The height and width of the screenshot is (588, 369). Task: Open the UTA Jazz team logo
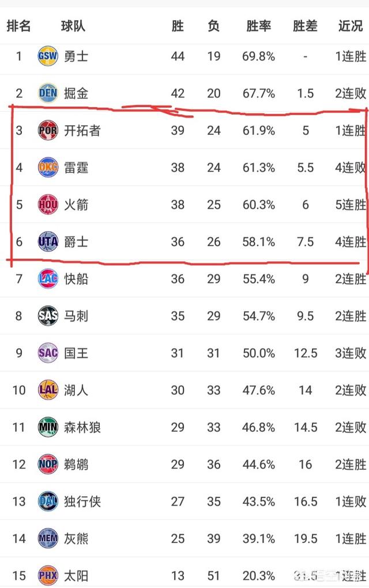pyautogui.click(x=48, y=242)
